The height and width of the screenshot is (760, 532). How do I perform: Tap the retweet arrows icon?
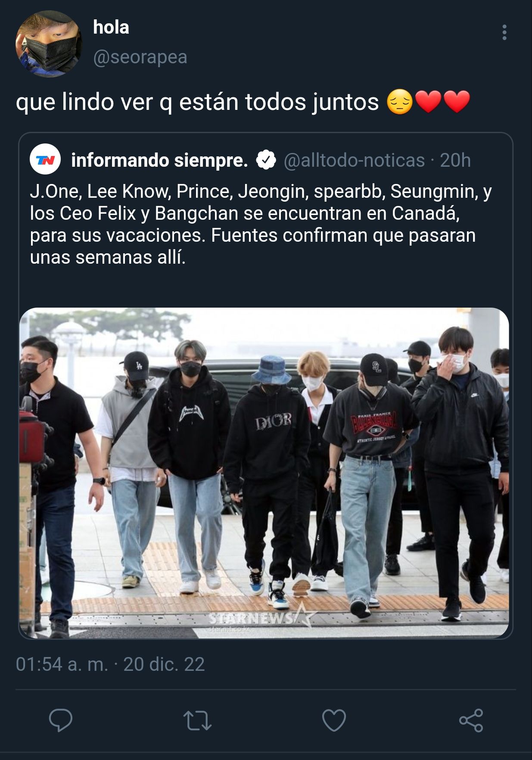point(197,720)
